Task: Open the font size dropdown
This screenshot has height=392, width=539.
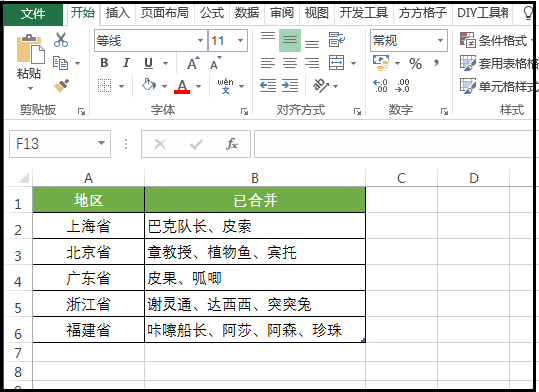Action: [x=240, y=41]
